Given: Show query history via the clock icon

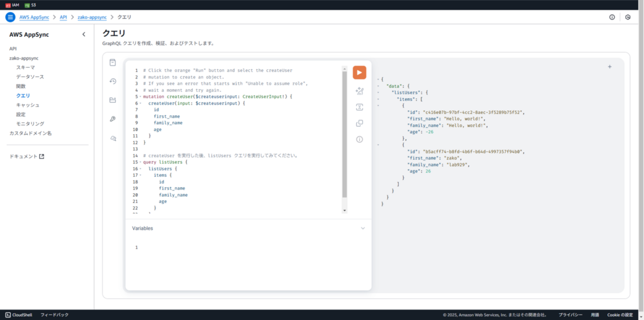Looking at the screenshot, I should click(x=113, y=81).
